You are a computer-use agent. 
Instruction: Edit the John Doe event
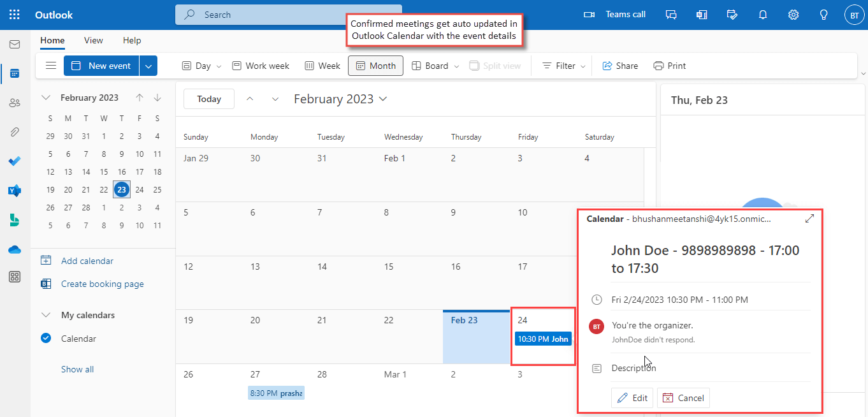tap(632, 398)
